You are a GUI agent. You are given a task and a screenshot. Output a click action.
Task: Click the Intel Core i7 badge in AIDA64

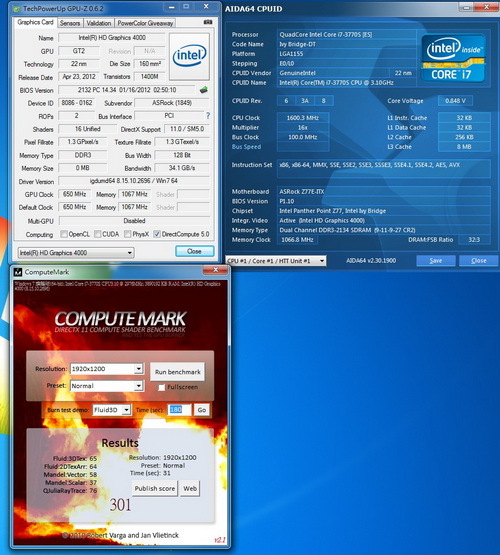coord(453,58)
